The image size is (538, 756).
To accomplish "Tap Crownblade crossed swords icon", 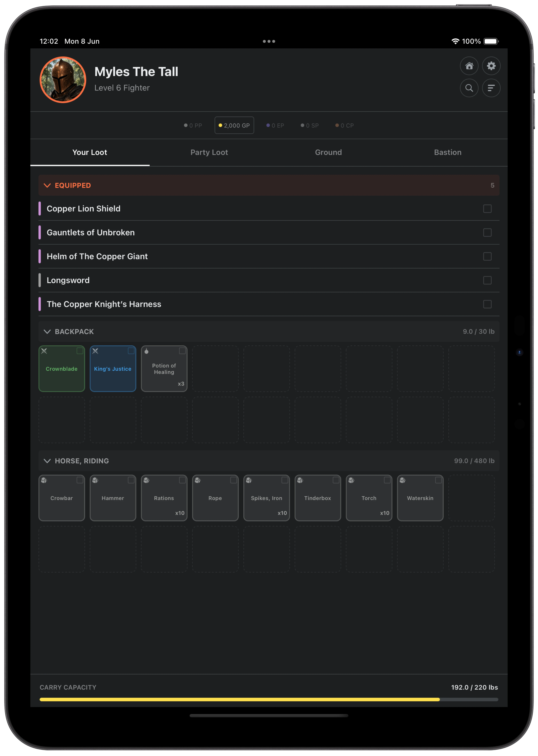I will pos(44,351).
